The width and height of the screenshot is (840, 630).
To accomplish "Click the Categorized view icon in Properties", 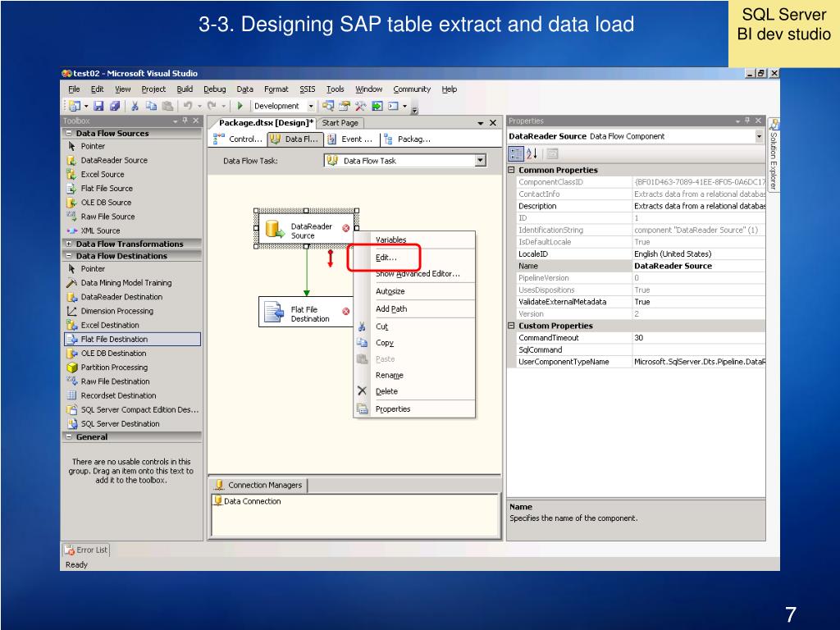I will (516, 154).
